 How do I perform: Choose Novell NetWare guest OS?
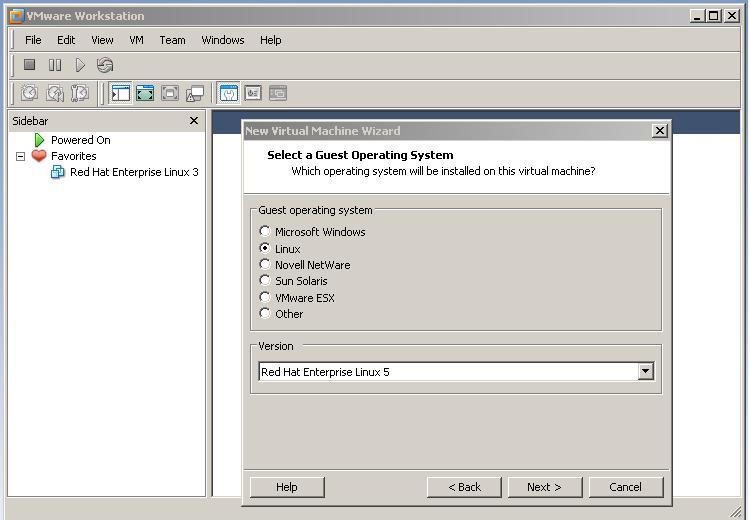click(x=265, y=264)
